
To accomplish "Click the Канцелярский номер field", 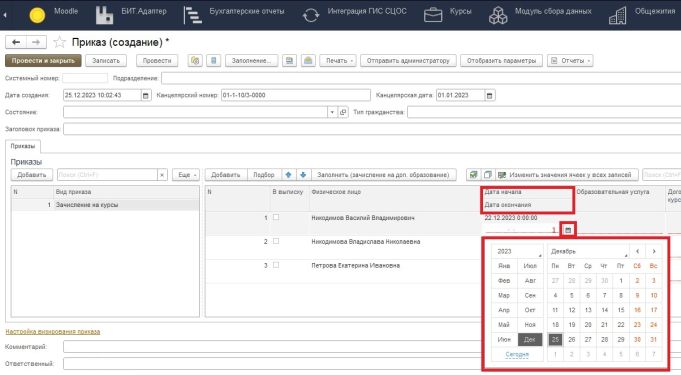I will tap(296, 95).
